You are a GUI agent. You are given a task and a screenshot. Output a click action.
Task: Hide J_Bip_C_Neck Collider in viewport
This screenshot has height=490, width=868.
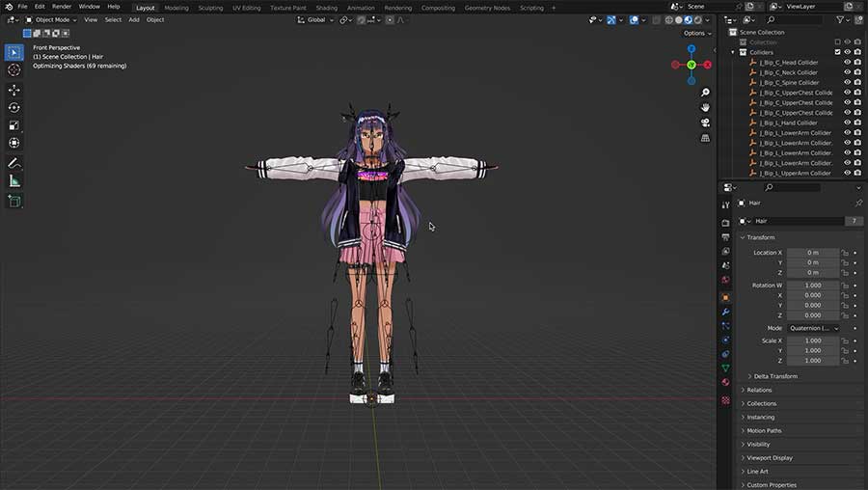[x=847, y=72]
